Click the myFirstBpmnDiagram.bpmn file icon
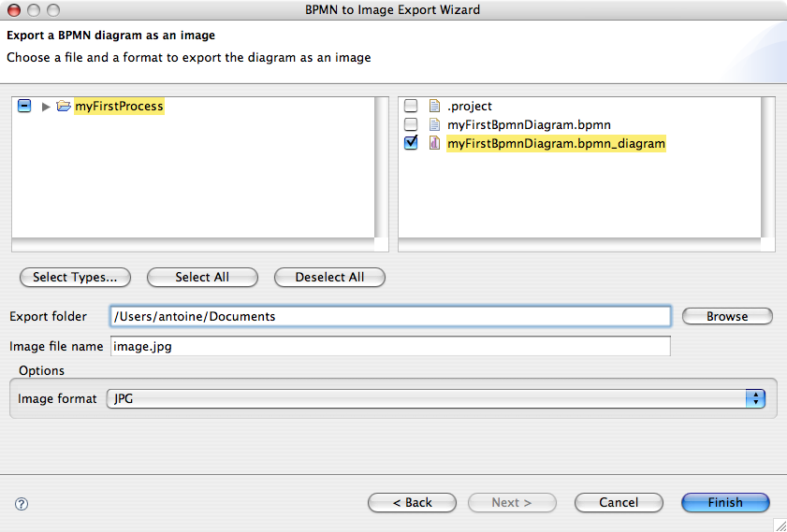This screenshot has width=787, height=532. click(x=434, y=124)
